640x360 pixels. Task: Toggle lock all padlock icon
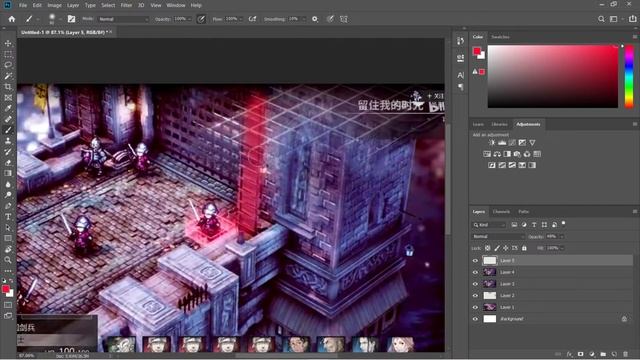pyautogui.click(x=524, y=248)
